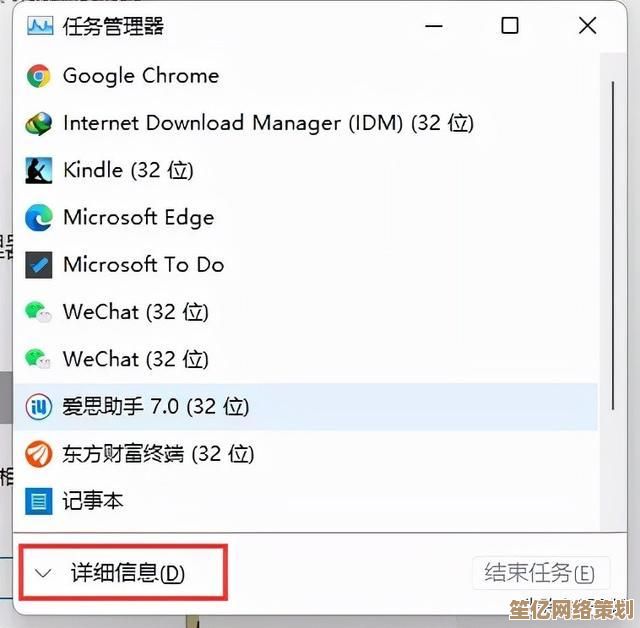Click the first WeChat process icon
The width and height of the screenshot is (640, 628).
38,312
